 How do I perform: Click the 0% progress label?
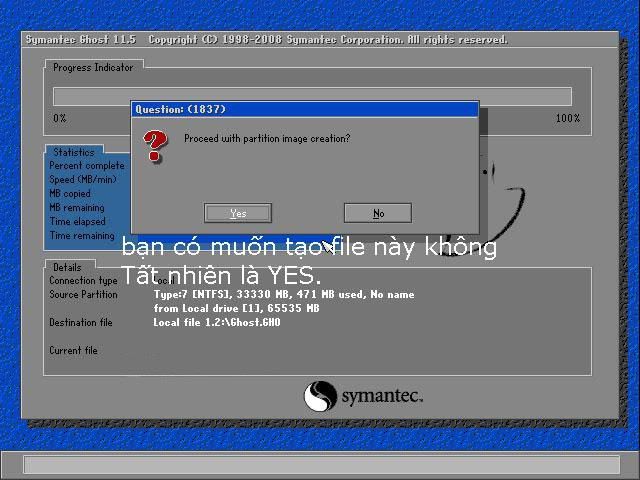point(60,118)
